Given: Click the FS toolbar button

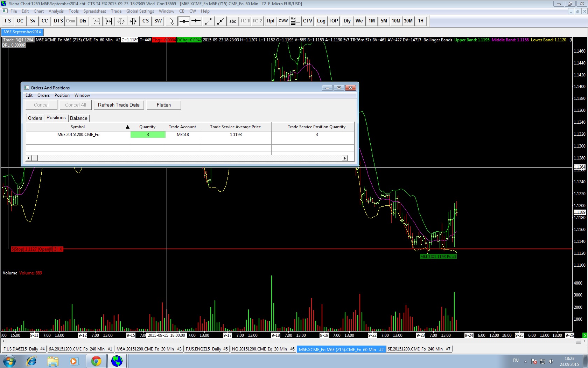Looking at the screenshot, I should pos(8,21).
